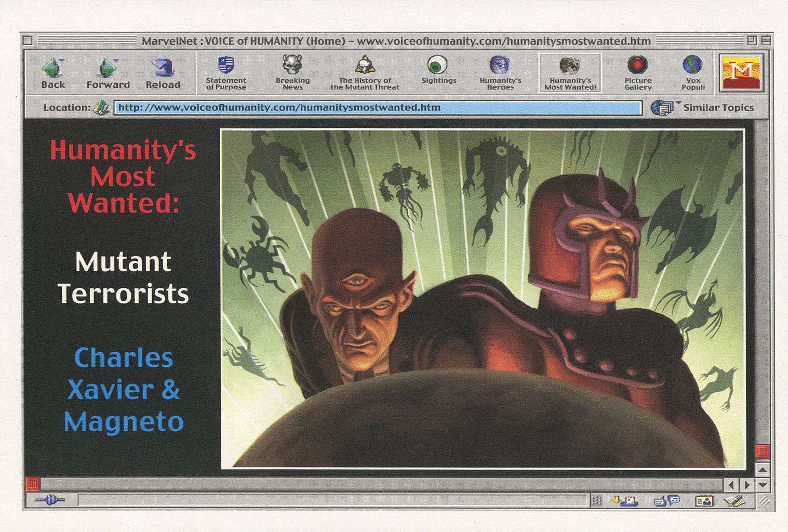Click the Marvel M logo button

pyautogui.click(x=741, y=73)
